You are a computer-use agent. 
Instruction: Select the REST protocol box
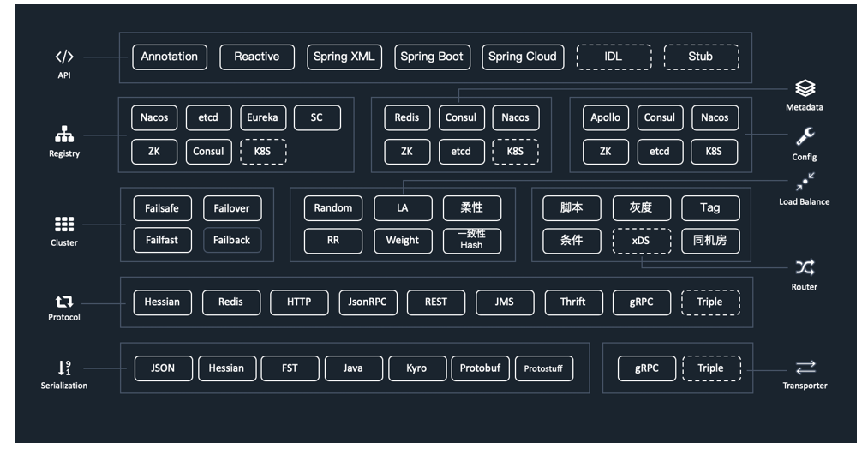[436, 302]
